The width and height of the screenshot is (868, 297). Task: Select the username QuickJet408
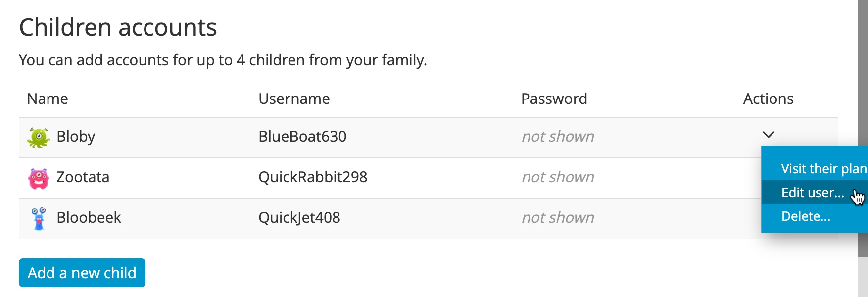[299, 218]
